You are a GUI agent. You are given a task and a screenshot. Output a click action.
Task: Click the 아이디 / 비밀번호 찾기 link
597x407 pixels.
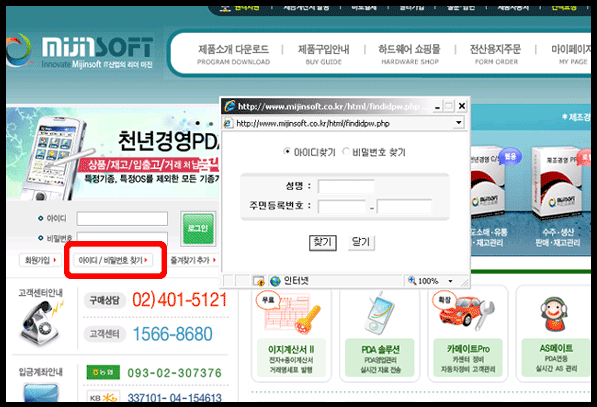[113, 260]
